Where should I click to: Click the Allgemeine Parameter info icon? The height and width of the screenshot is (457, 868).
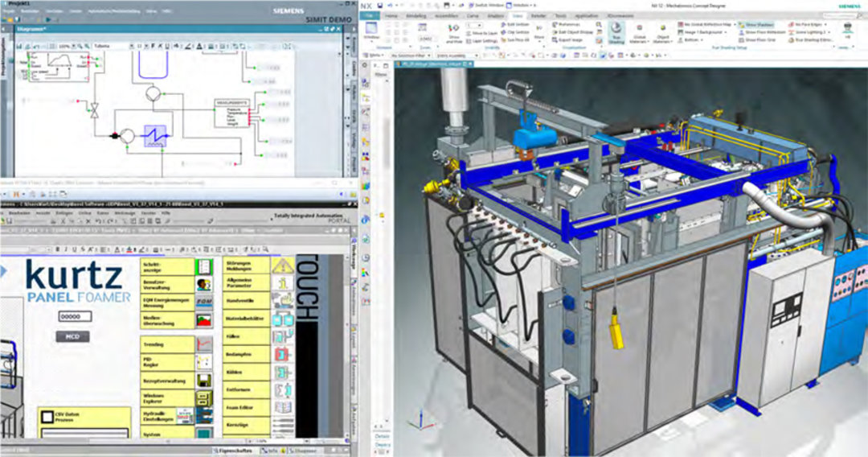pos(283,283)
